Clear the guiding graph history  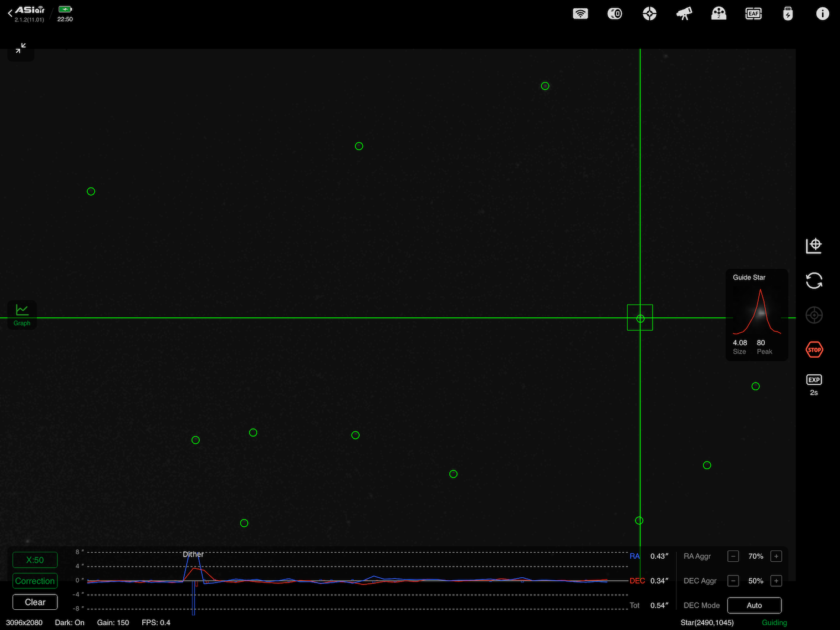[35, 602]
